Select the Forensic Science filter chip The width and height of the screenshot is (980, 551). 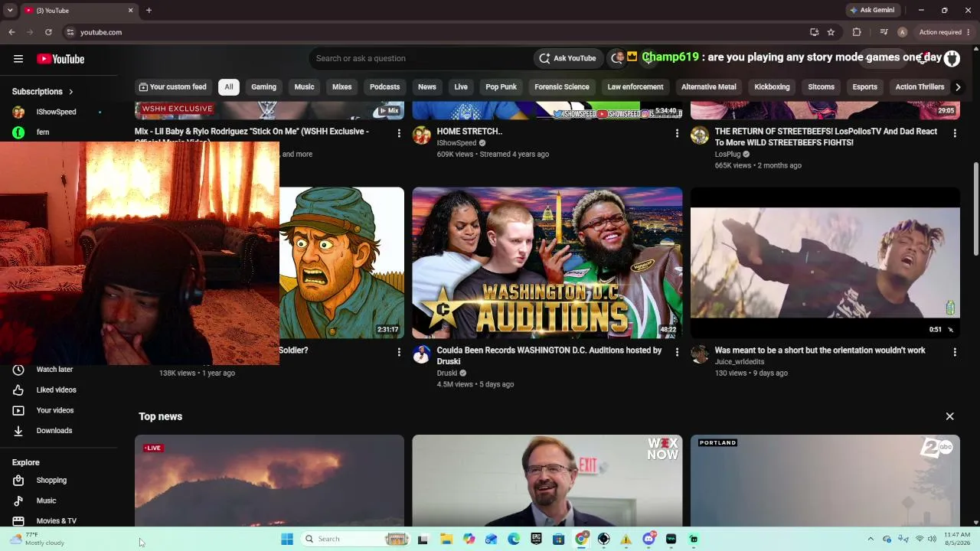point(562,87)
